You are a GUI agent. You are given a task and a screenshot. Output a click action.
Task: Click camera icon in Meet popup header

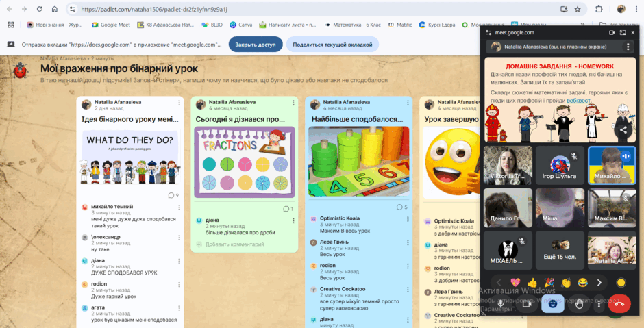click(x=611, y=32)
